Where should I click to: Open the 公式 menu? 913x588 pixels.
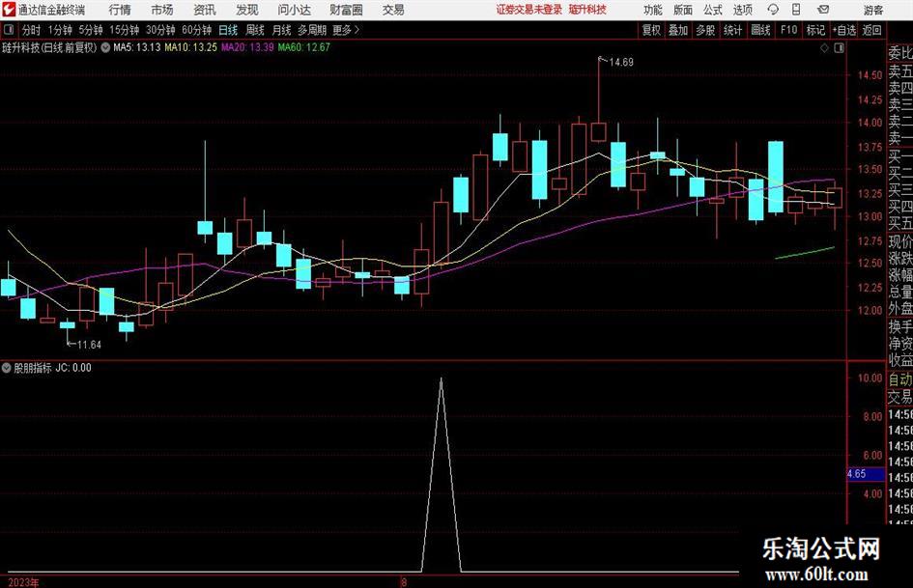712,10
